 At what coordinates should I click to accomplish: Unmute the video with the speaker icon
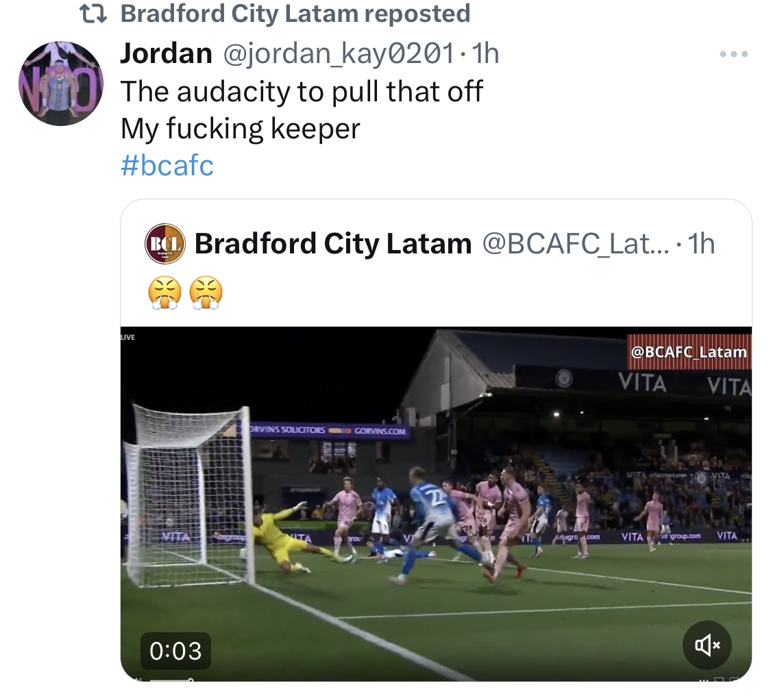(x=707, y=645)
